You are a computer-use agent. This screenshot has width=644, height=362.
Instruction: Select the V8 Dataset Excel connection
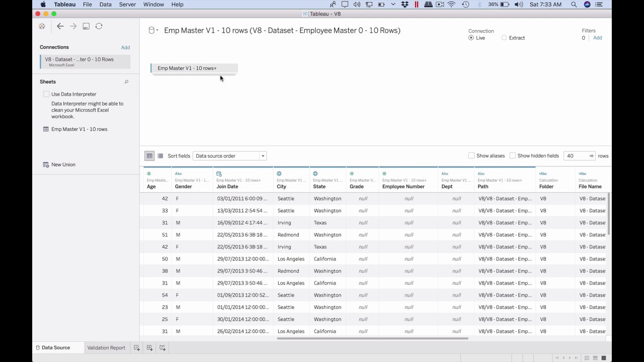pos(85,61)
